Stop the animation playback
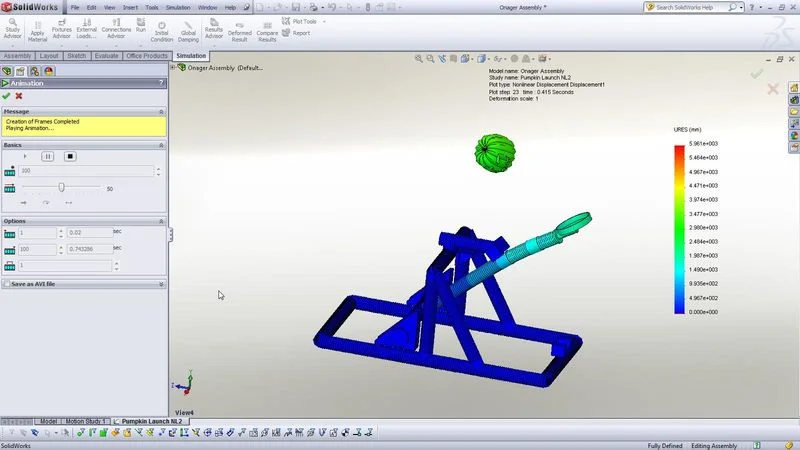This screenshot has height=450, width=800. pyautogui.click(x=70, y=156)
